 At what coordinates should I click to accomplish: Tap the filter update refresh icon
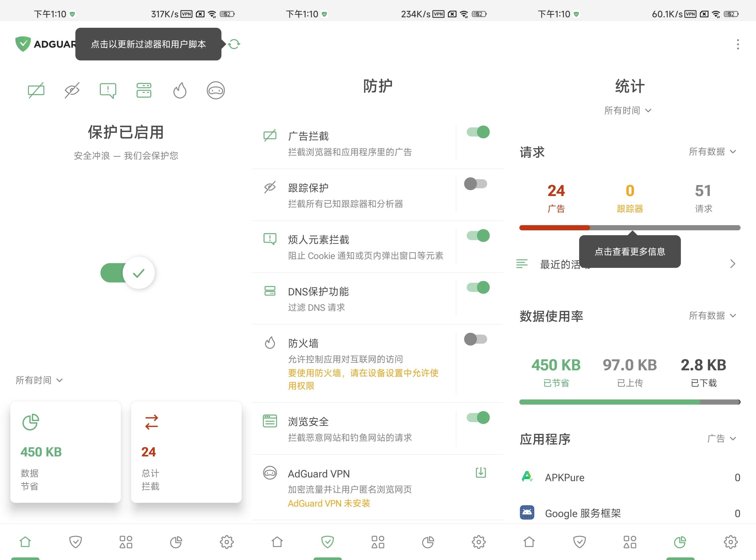[x=234, y=44]
